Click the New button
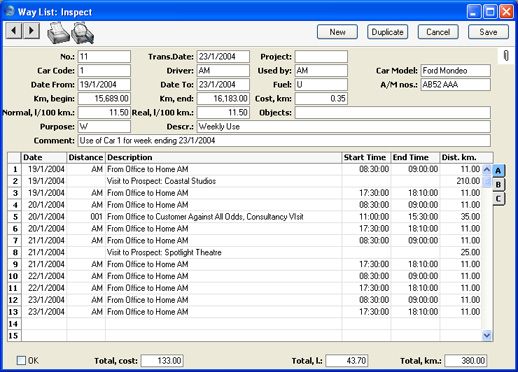Viewport: 518px width, 372px height. coord(337,32)
